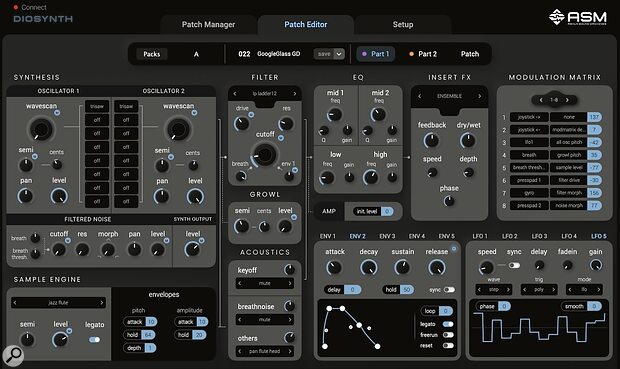Switch to the Patch Editor tab

pyautogui.click(x=306, y=25)
